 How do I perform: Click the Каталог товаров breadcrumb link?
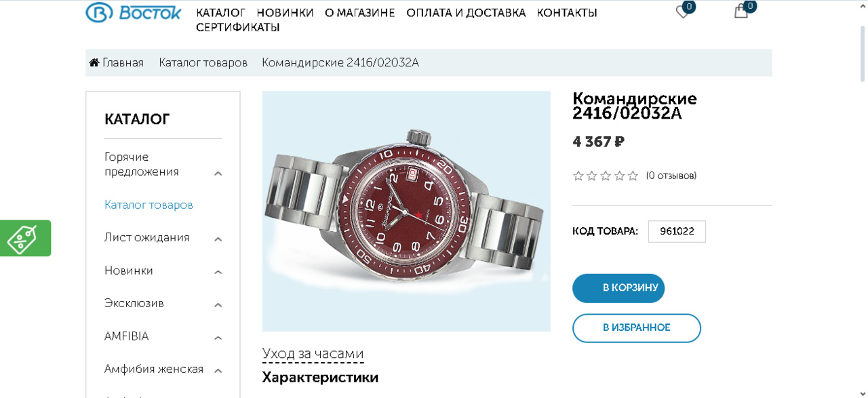[x=203, y=62]
